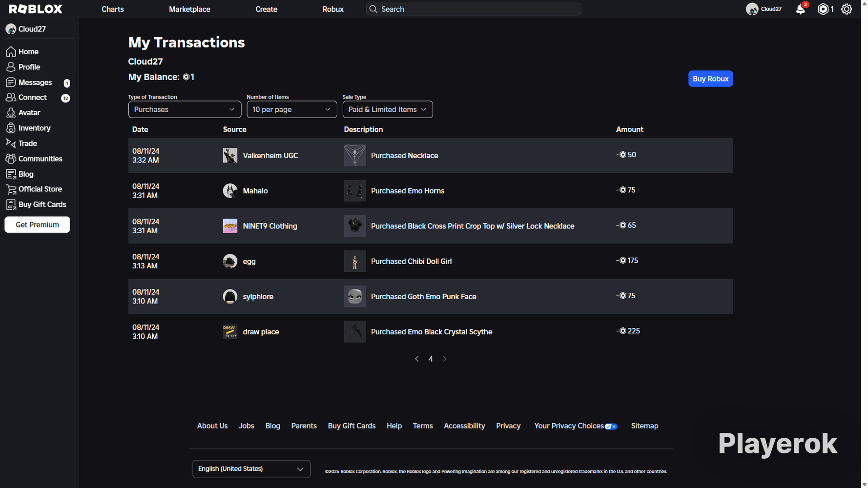The image size is (868, 488).
Task: Open Your Privacy Choices footer link
Action: (576, 426)
